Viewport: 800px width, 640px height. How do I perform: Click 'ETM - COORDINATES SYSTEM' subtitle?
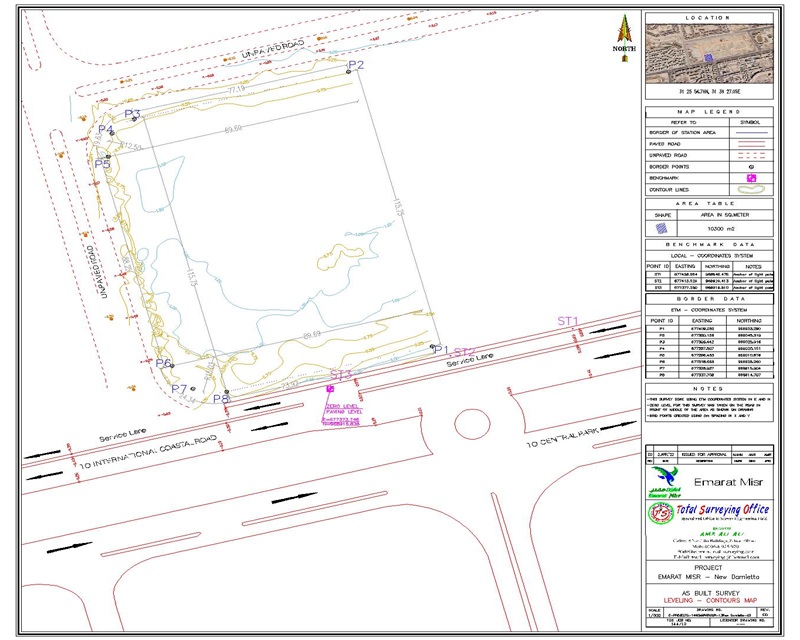(x=709, y=310)
